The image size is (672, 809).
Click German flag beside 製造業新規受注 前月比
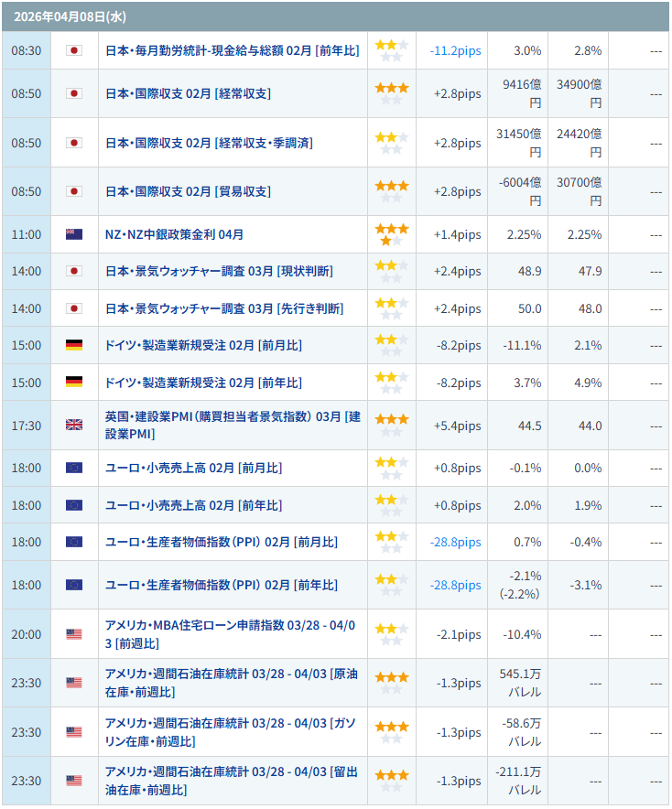[74, 345]
